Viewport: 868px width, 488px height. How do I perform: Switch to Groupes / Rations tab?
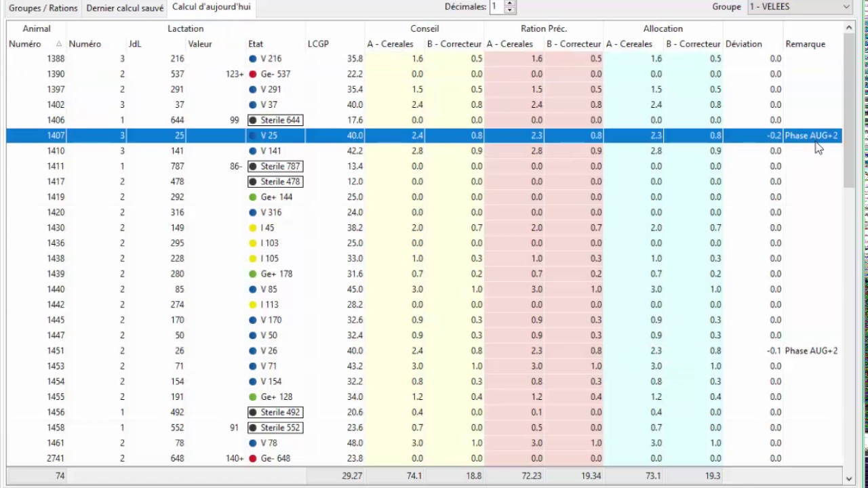click(x=43, y=8)
